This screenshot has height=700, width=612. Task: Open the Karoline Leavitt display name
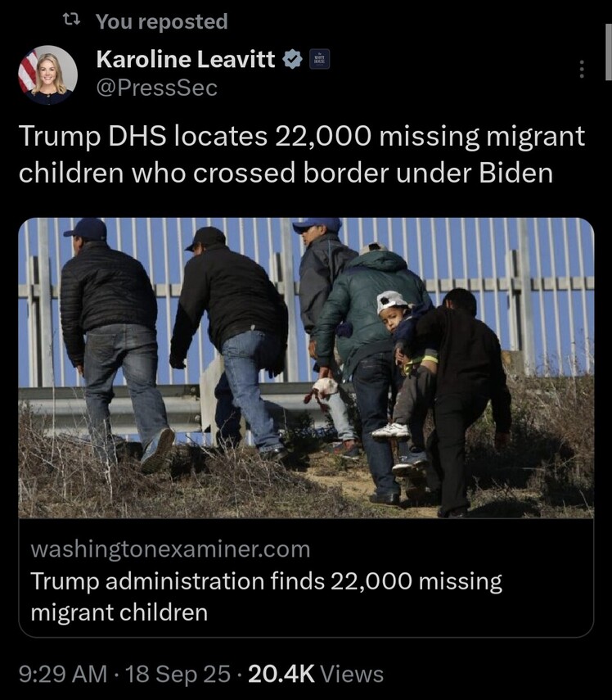pos(186,59)
